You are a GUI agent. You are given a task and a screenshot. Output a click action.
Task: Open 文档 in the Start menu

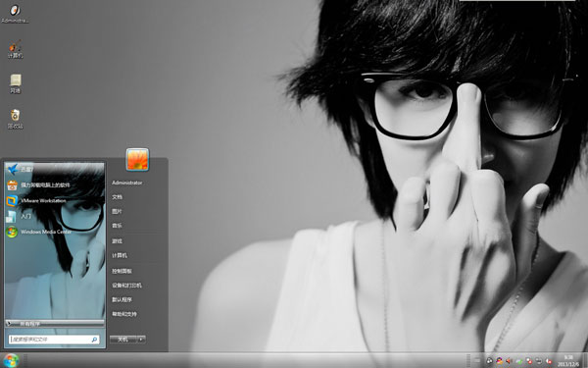(x=117, y=197)
